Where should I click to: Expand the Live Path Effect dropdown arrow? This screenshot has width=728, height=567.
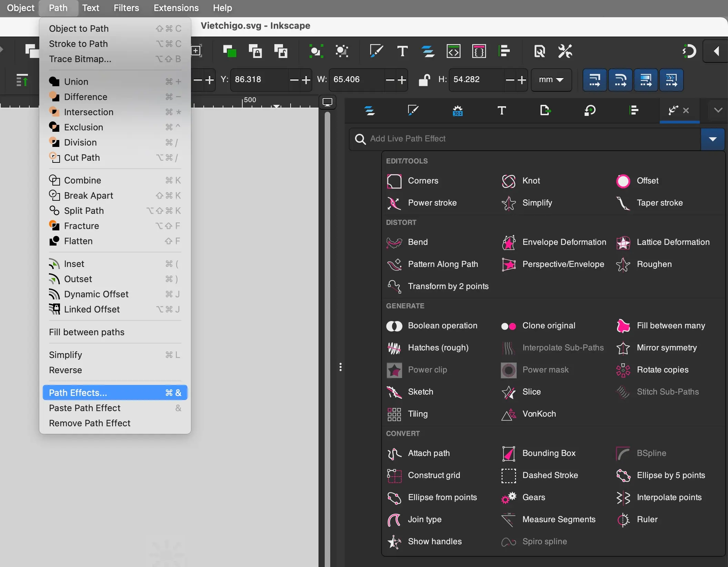coord(712,139)
